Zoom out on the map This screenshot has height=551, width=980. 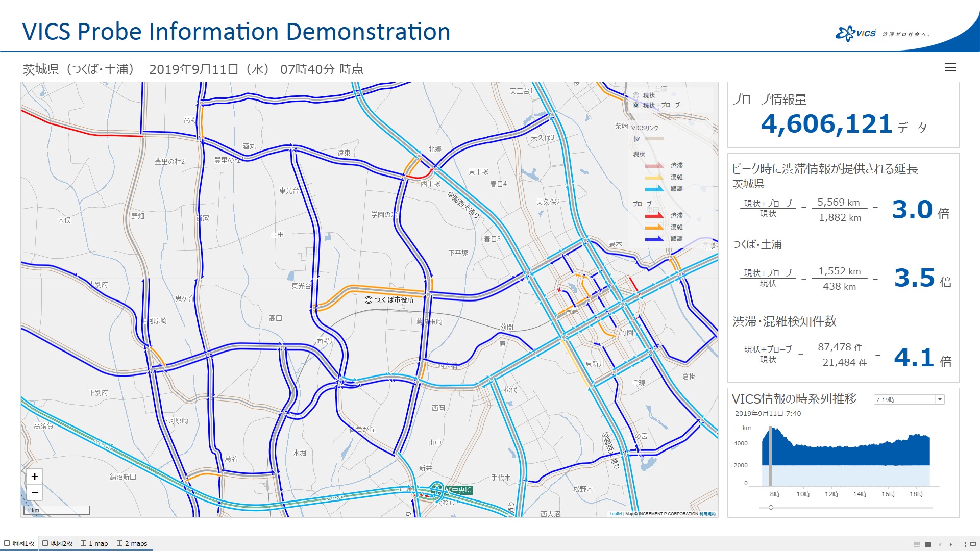[x=35, y=492]
